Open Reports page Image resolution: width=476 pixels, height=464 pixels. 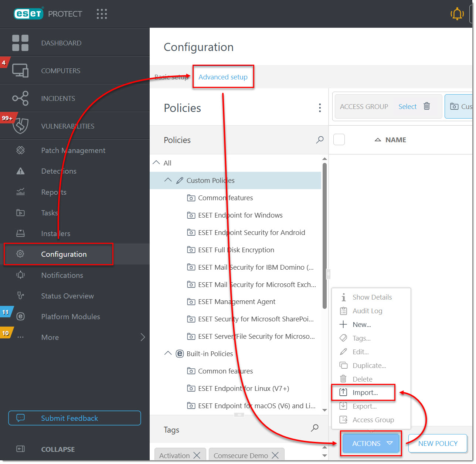(x=75, y=192)
